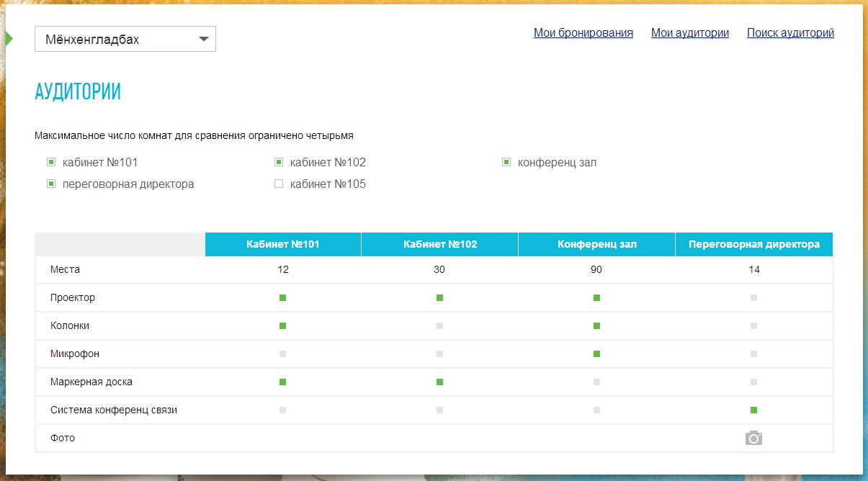
Task: Click the Проектор indicator for Кабинет №102
Action: pos(440,297)
